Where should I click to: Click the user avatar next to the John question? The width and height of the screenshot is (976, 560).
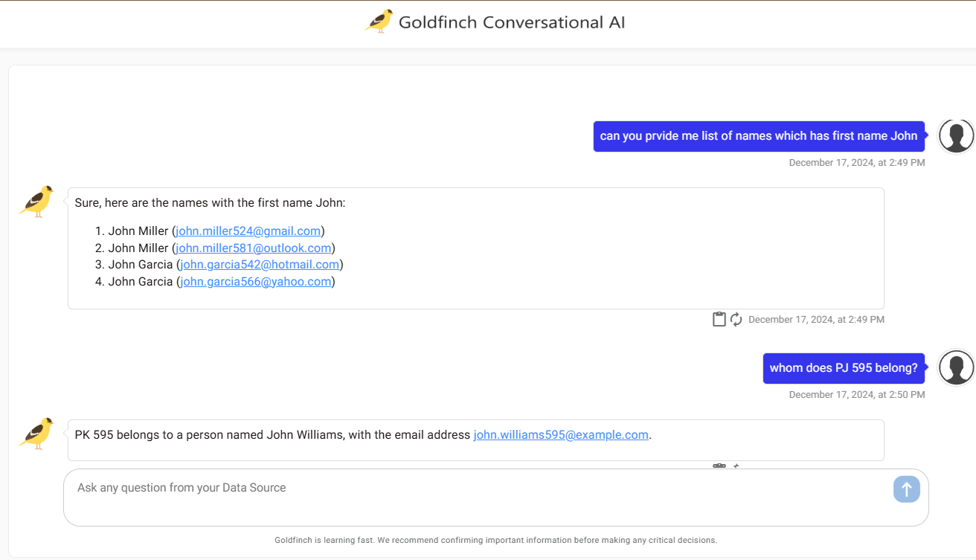click(956, 136)
